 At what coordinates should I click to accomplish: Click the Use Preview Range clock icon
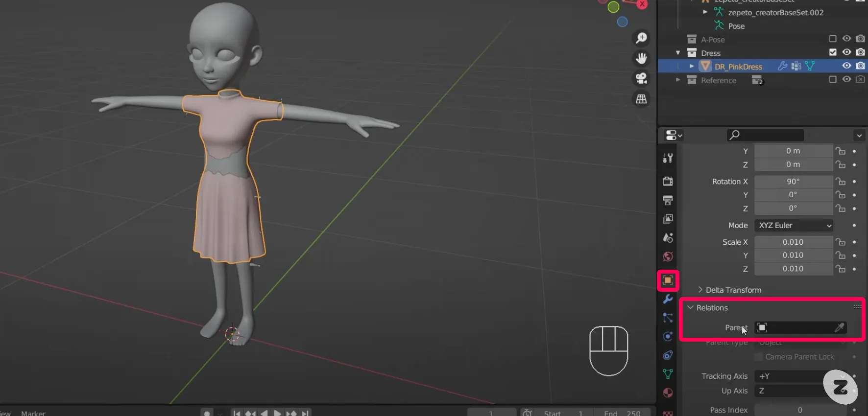[x=527, y=413]
